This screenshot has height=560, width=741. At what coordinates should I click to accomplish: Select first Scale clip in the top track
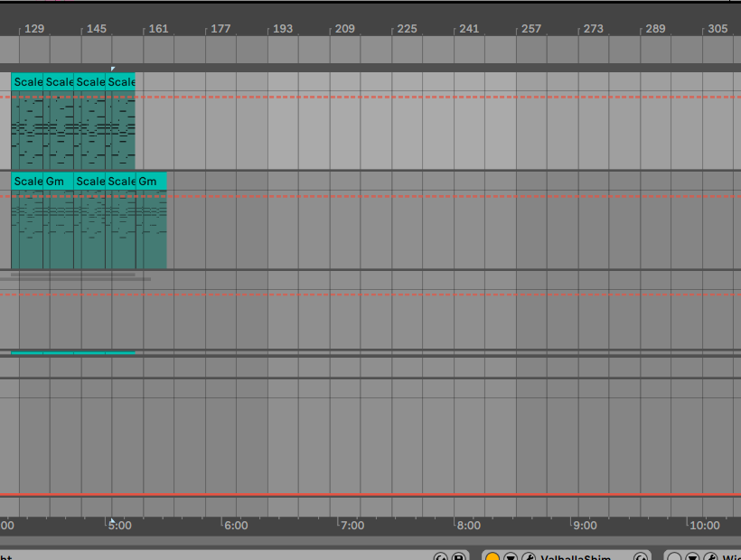[27, 81]
